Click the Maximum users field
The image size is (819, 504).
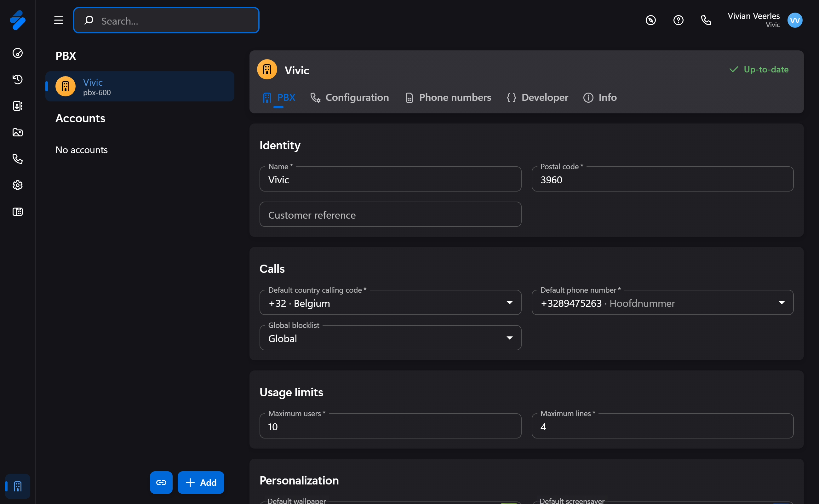click(x=390, y=426)
